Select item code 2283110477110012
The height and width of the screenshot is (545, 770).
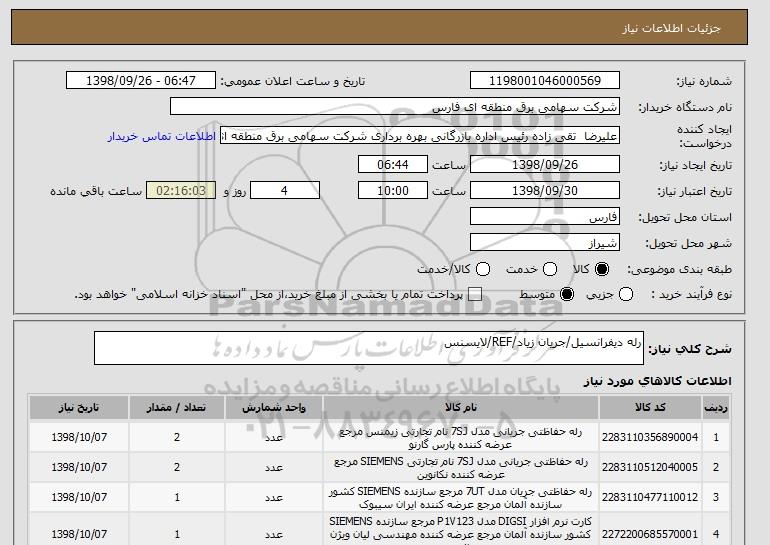[x=650, y=497]
